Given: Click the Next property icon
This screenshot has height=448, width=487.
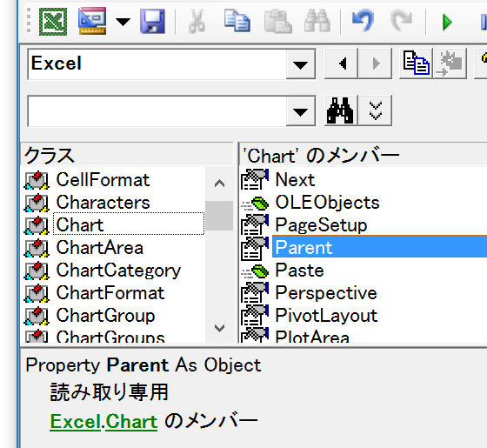Looking at the screenshot, I should (255, 179).
